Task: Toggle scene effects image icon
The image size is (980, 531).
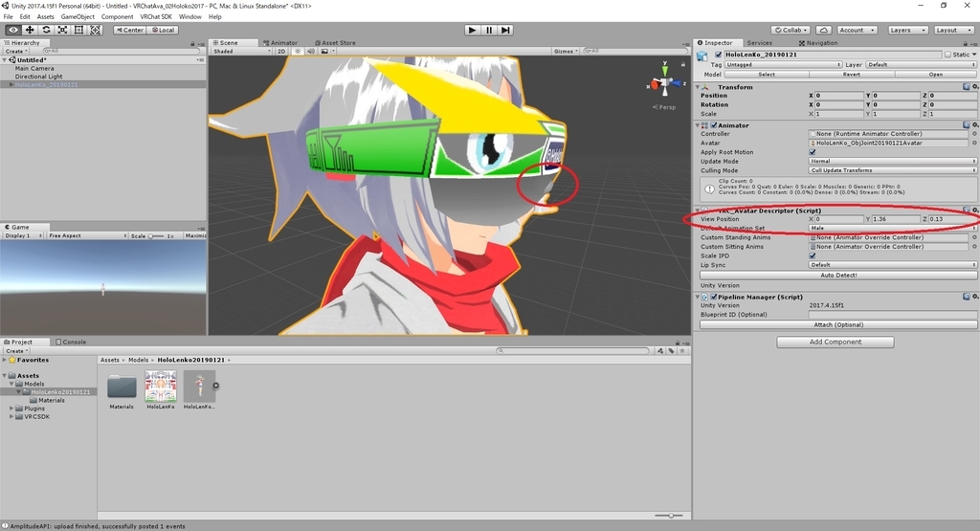Action: click(x=324, y=52)
